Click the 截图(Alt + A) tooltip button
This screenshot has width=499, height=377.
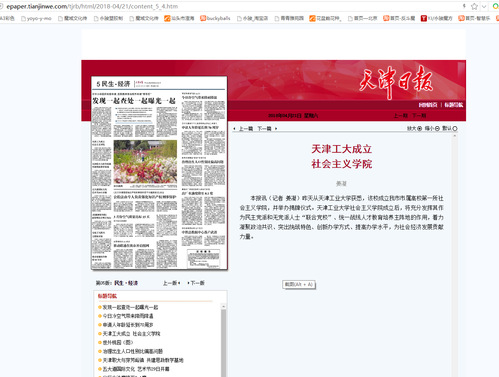click(299, 284)
